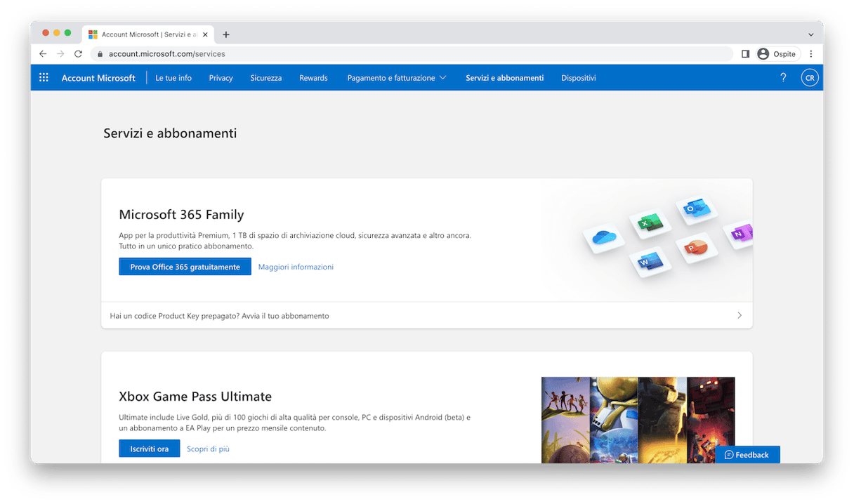Open the Microsoft app launcher grid
Viewport: 854px width, 504px height.
44,78
